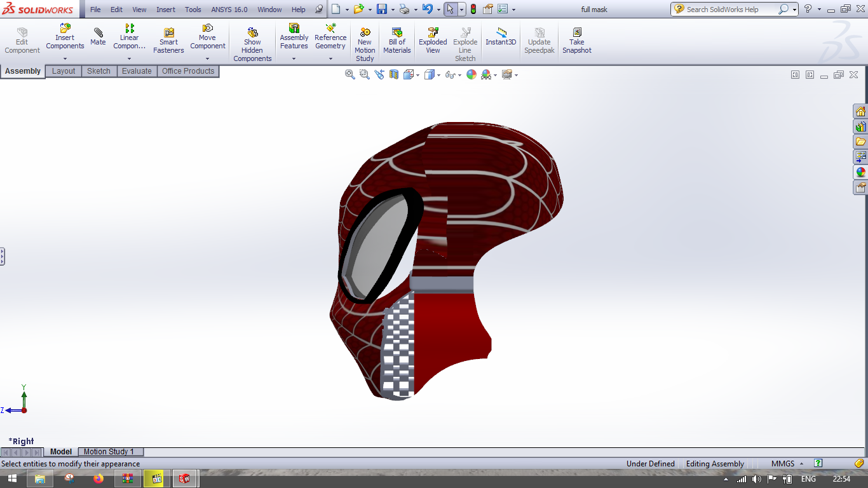Open the View Settings monitor icon
This screenshot has height=488, width=868.
pyautogui.click(x=506, y=74)
